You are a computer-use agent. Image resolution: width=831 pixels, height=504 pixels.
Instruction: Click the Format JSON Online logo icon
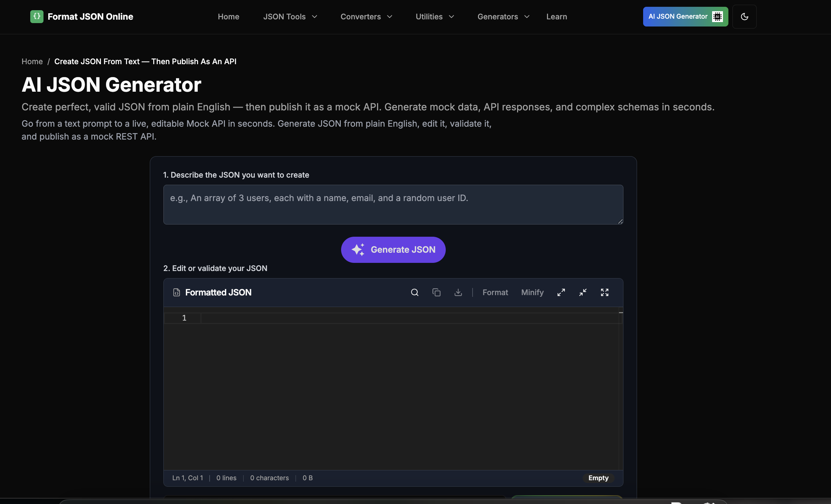tap(37, 16)
